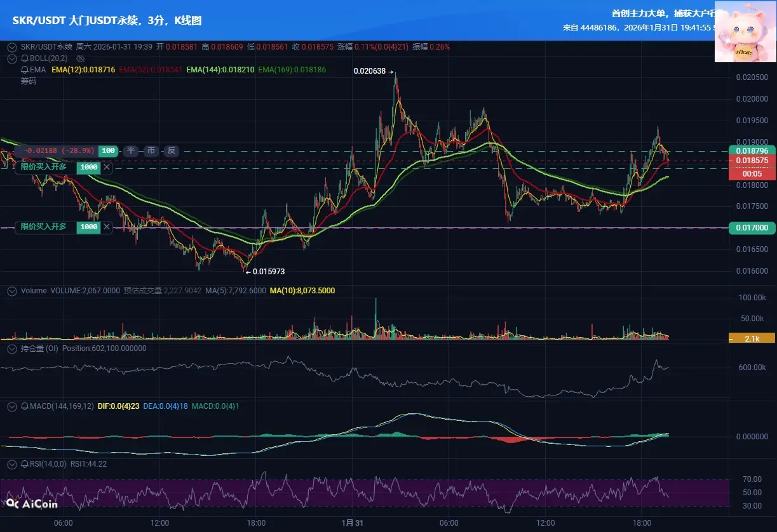Select MA(10):8,073.5000 volume legend
This screenshot has height=532, width=777.
click(x=302, y=291)
